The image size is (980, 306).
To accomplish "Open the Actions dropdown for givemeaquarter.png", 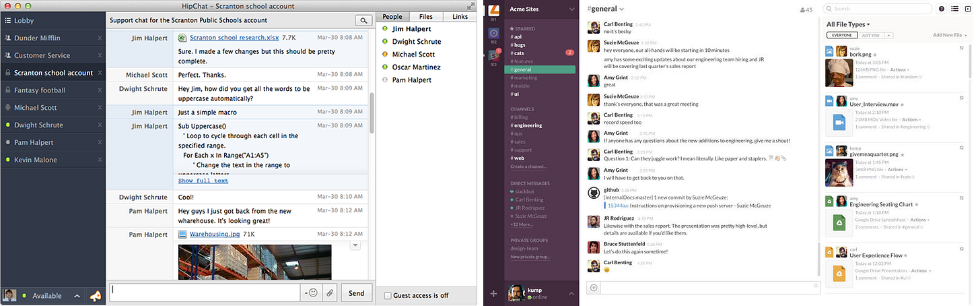I will coord(899,171).
